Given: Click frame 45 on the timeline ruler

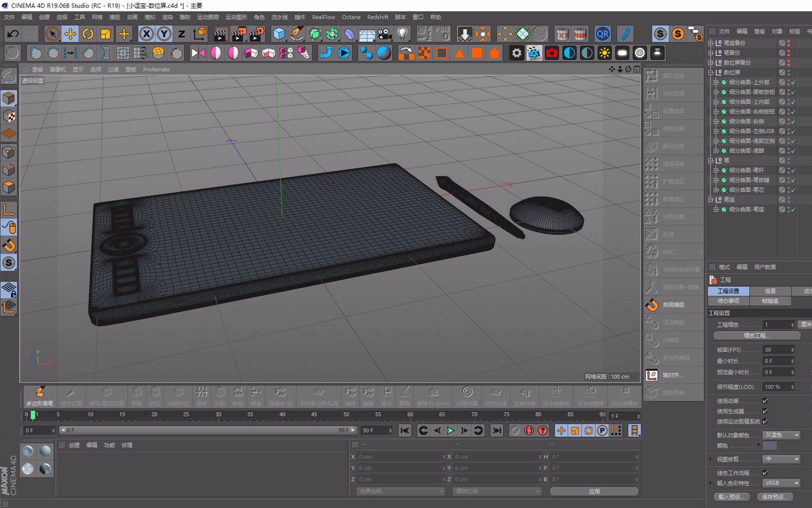Looking at the screenshot, I should (314, 414).
